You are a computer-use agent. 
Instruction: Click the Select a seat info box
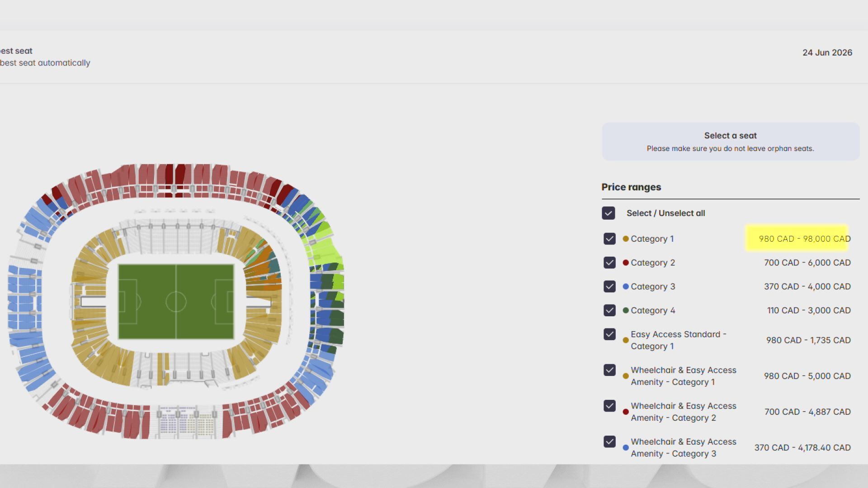point(730,141)
